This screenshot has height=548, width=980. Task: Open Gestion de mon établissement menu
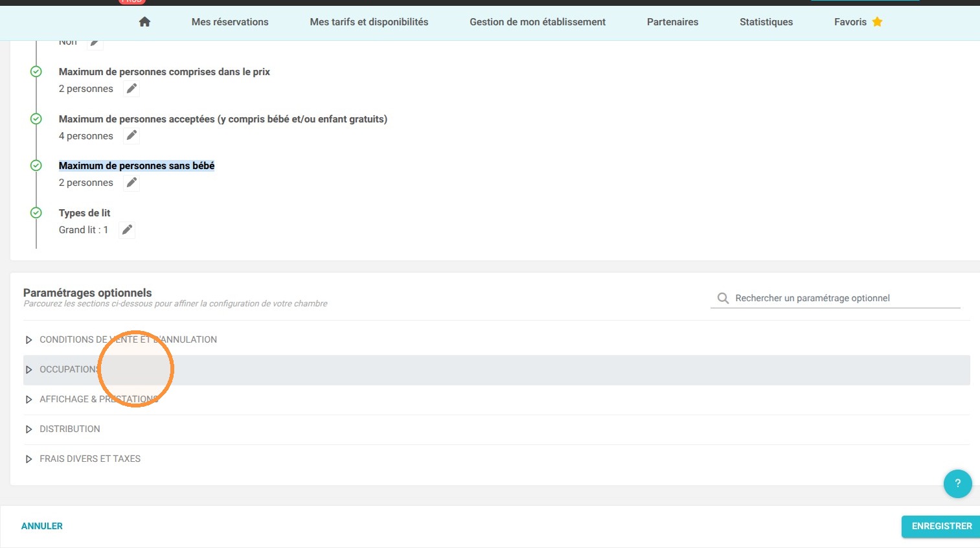(x=538, y=22)
